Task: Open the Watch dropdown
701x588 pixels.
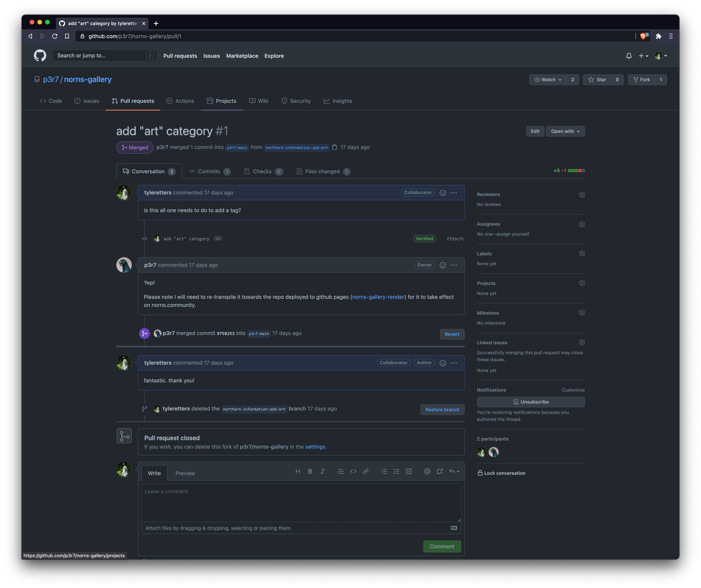Action: point(547,80)
